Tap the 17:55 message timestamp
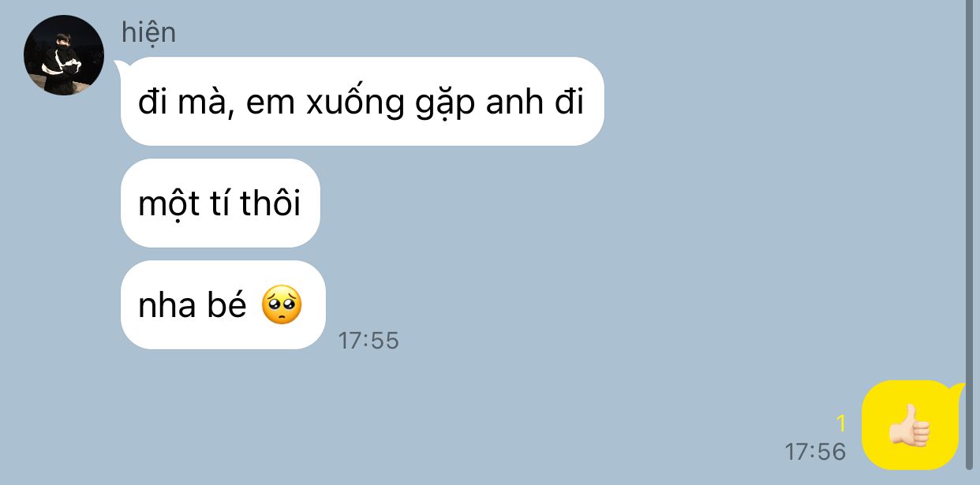 pyautogui.click(x=368, y=341)
